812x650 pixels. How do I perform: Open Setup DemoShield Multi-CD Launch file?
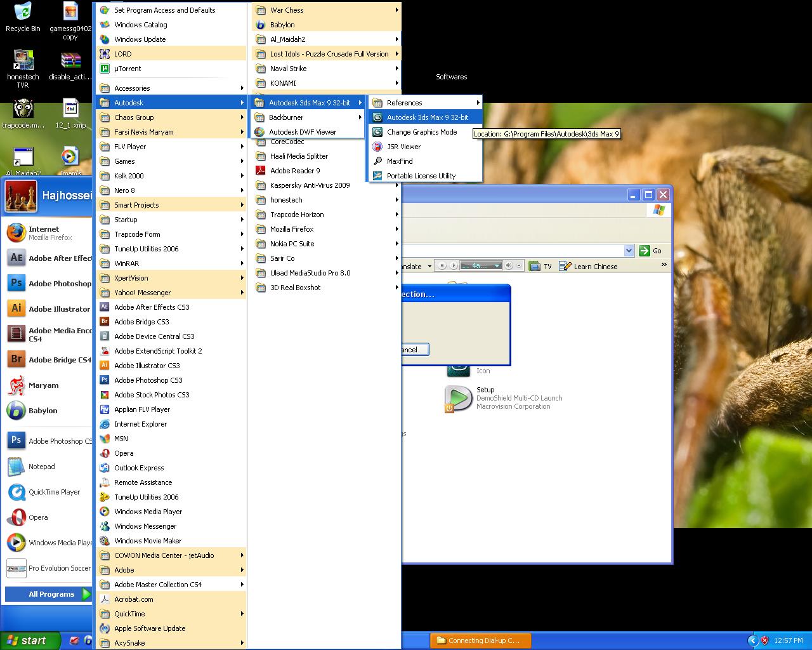[x=504, y=399]
